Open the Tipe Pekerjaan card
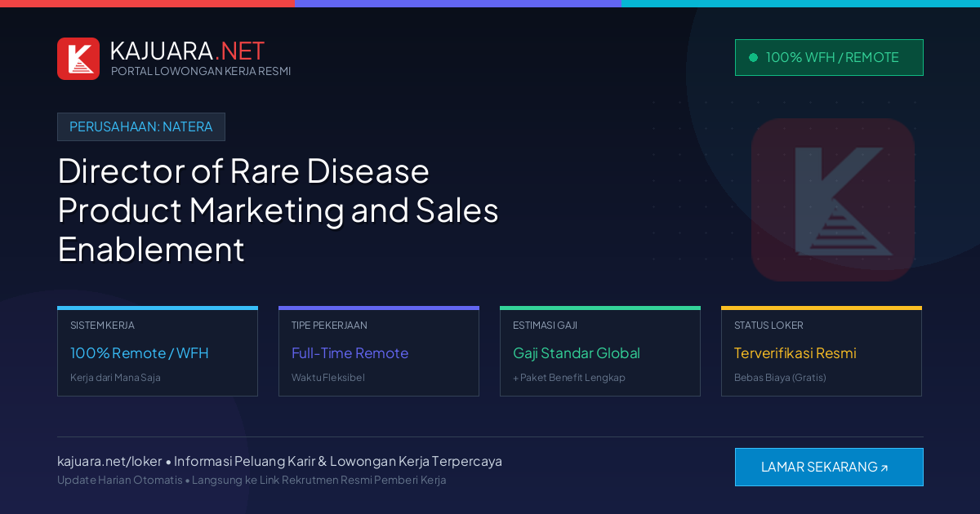The image size is (980, 514). pyautogui.click(x=379, y=352)
